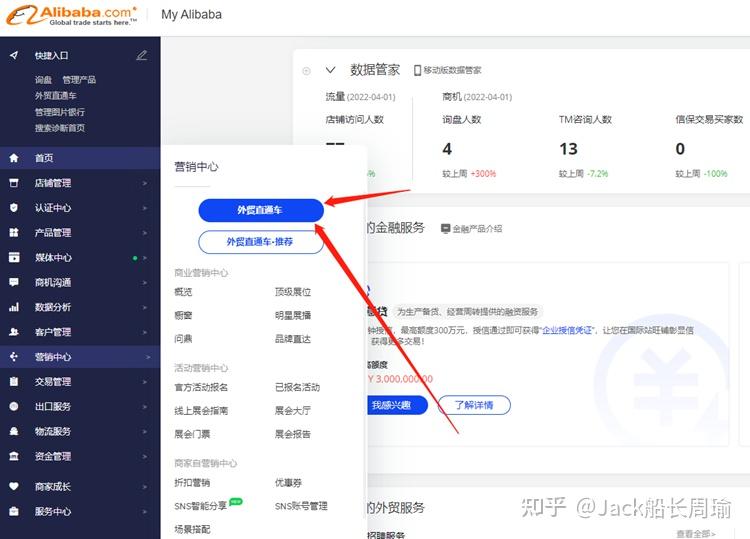This screenshot has height=539, width=750.
Task: Expand the 资金管理 submenu arrow
Action: pyautogui.click(x=144, y=457)
